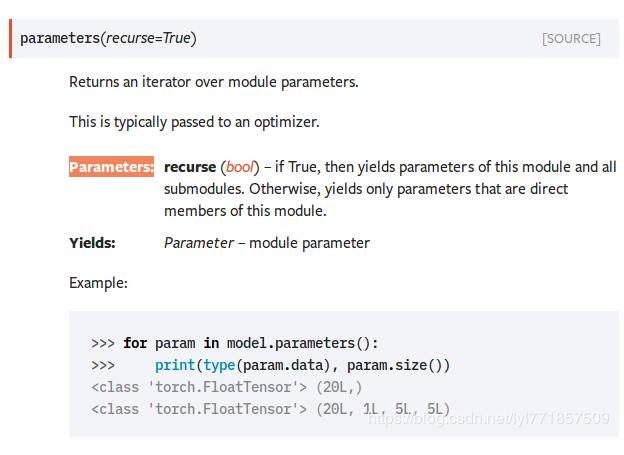
Task: Click the "for" keyword in code example
Action: pyautogui.click(x=134, y=342)
